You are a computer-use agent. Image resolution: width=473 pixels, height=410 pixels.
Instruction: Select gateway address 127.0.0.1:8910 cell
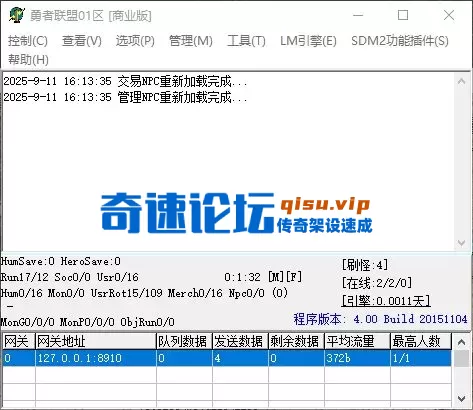[96, 358]
